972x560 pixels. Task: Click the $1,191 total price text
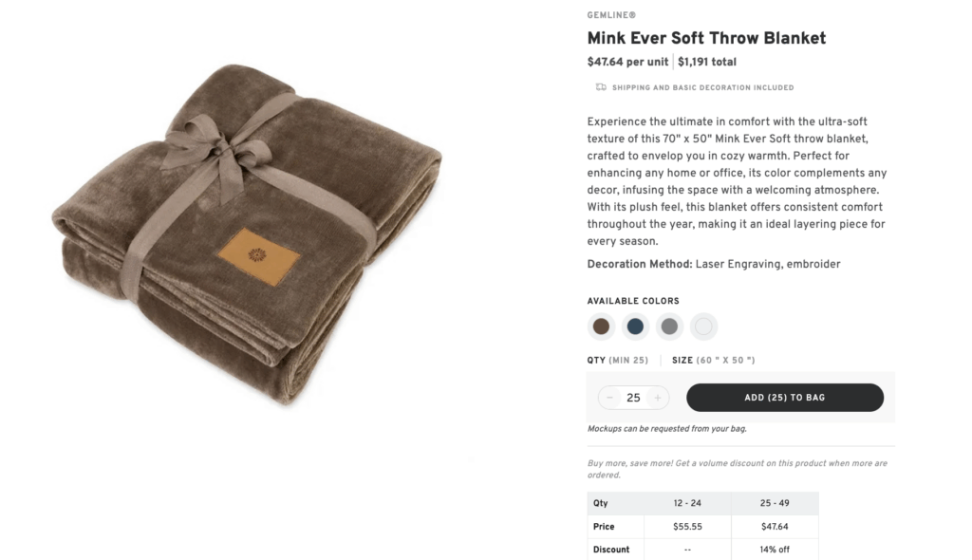pos(707,63)
